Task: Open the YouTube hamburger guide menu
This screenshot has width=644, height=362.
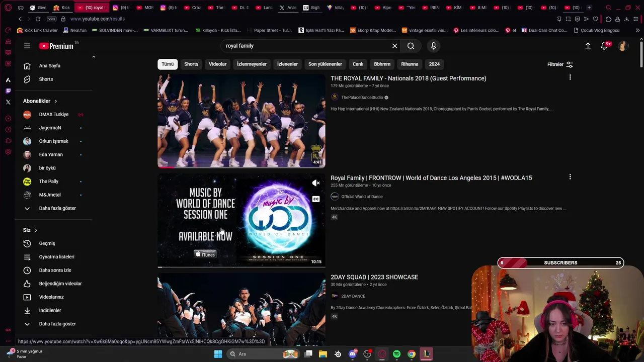Action: coord(27,46)
